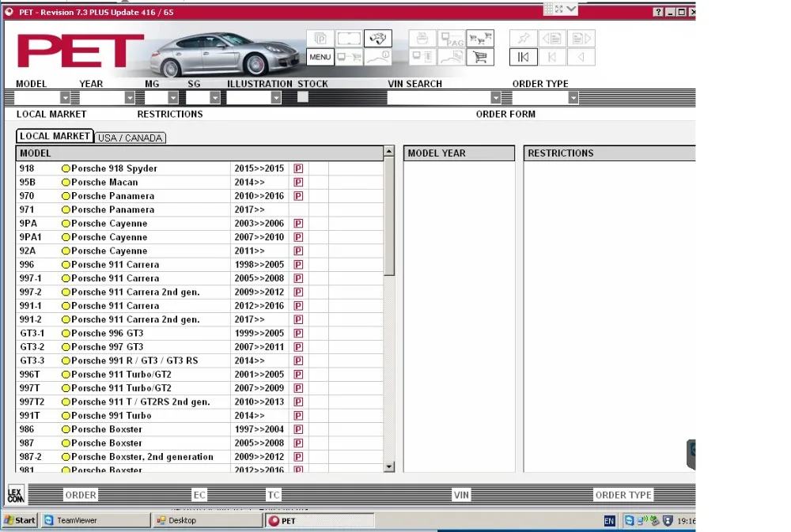Click the help question mark in title bar
Screen dimensions: 791x532
[658, 12]
